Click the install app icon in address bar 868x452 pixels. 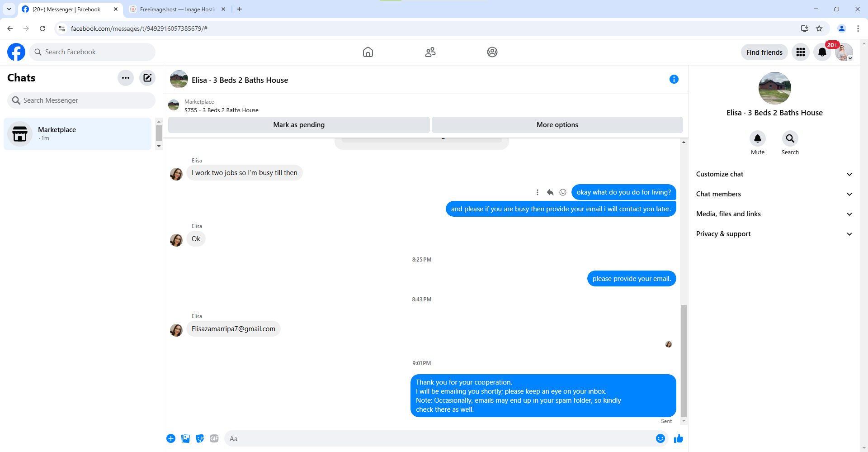tap(805, 29)
